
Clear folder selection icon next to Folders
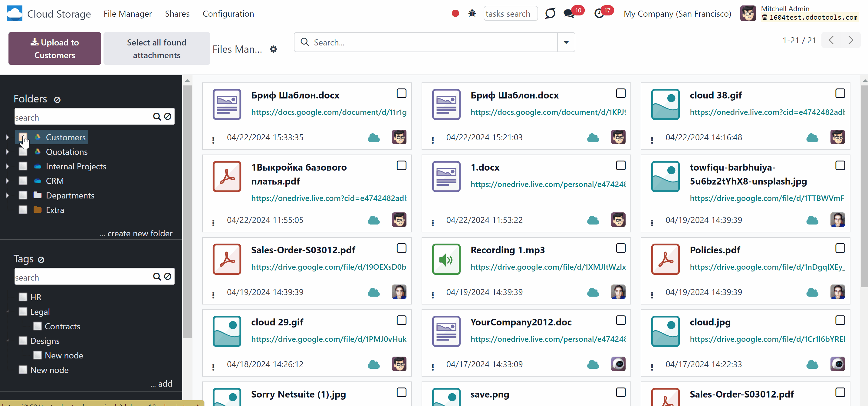click(x=57, y=99)
